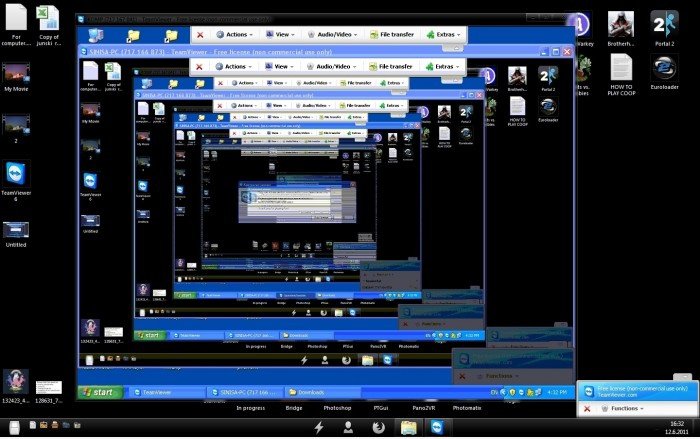Open My Computer icon beside the outermost TeamViewer toolbar

point(96,35)
